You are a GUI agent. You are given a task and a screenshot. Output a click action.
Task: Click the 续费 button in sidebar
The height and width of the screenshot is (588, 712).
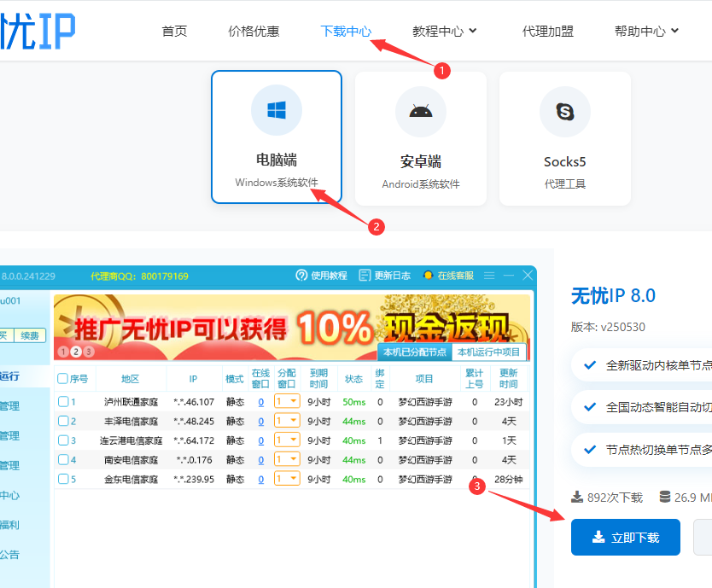point(30,335)
